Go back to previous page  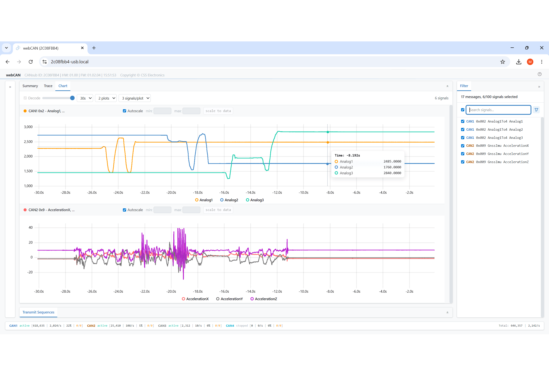click(x=8, y=62)
